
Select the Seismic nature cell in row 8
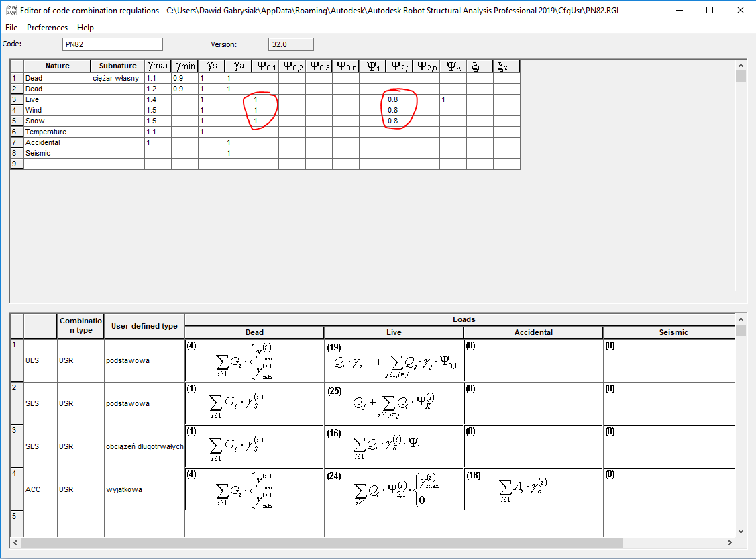click(58, 154)
